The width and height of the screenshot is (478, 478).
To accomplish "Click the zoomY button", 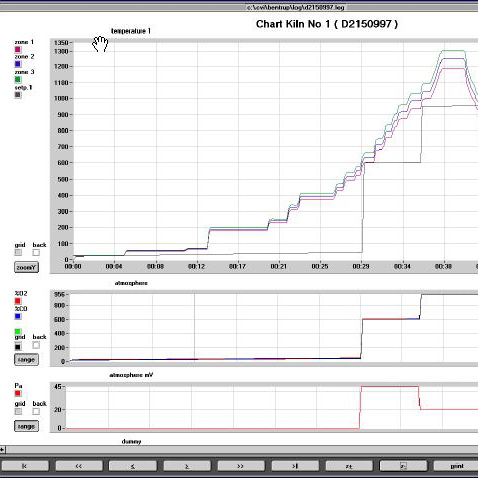I will 26,267.
